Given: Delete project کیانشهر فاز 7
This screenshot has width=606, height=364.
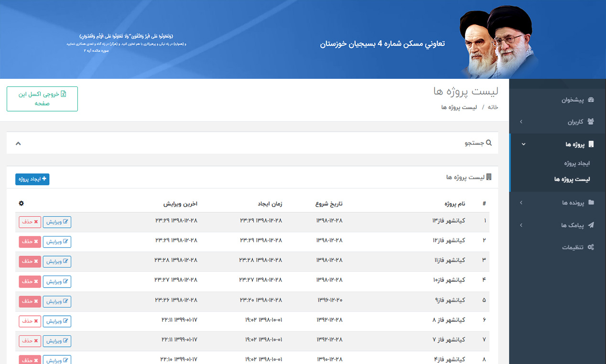Looking at the screenshot, I should point(30,341).
